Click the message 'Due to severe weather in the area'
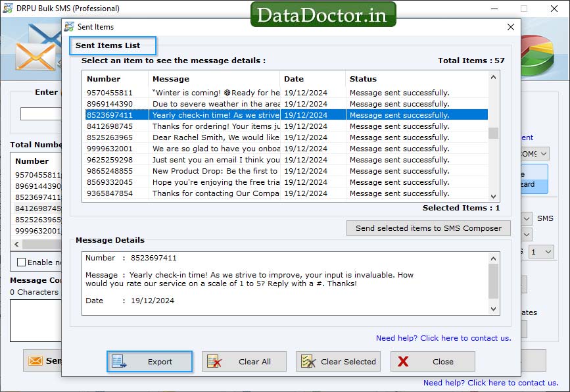Image resolution: width=570 pixels, height=392 pixels. [x=216, y=104]
